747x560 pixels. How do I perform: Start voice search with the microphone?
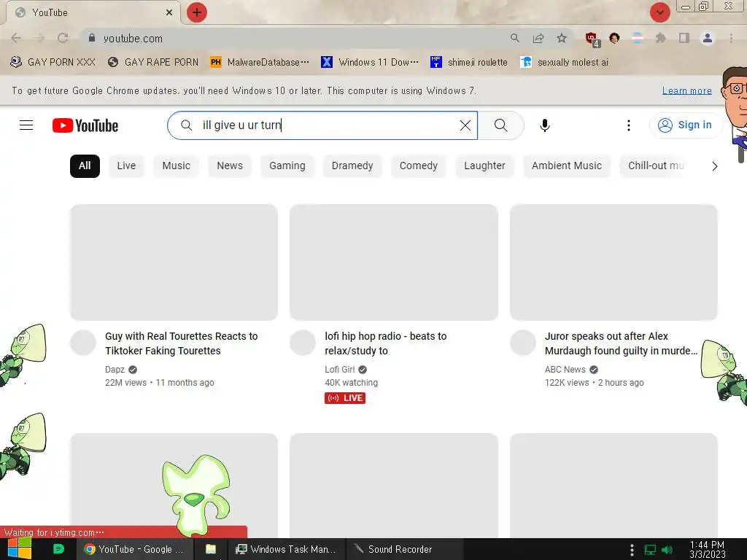click(544, 125)
